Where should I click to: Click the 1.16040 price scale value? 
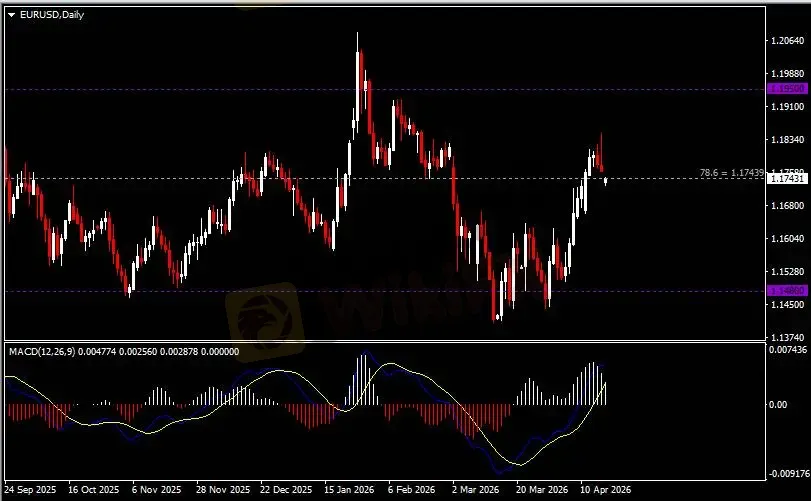pos(785,238)
